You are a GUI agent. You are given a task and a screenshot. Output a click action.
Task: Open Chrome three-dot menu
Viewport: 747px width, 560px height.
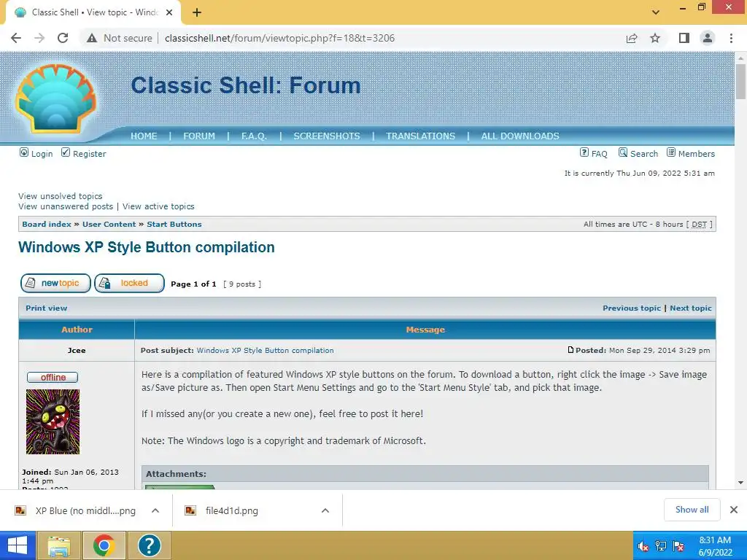(x=731, y=38)
